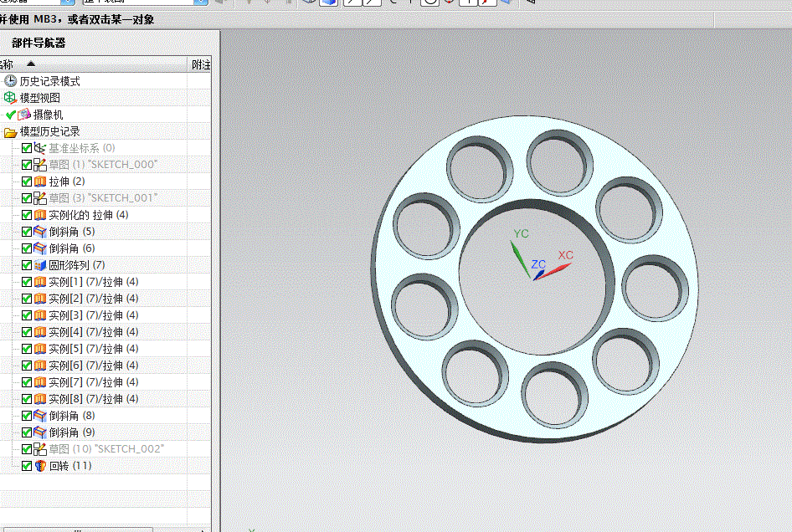Click the 实例[4] (7)/拉伸 (4) feature icon
The height and width of the screenshot is (532, 792).
click(x=40, y=332)
